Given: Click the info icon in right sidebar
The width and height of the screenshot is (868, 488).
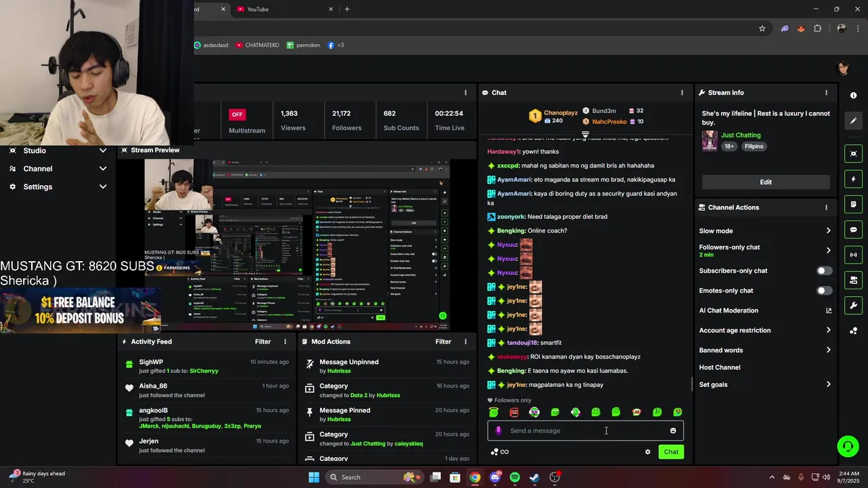Looking at the screenshot, I should 853,96.
